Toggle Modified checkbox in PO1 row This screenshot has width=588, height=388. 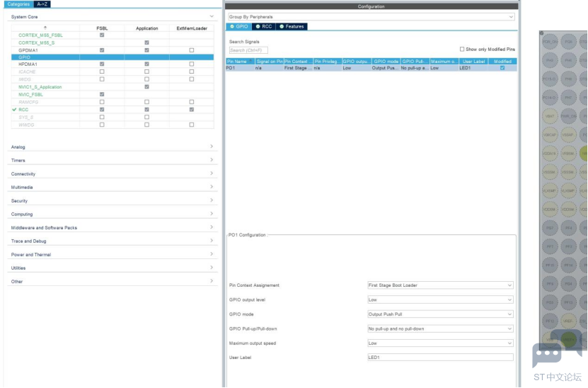502,68
